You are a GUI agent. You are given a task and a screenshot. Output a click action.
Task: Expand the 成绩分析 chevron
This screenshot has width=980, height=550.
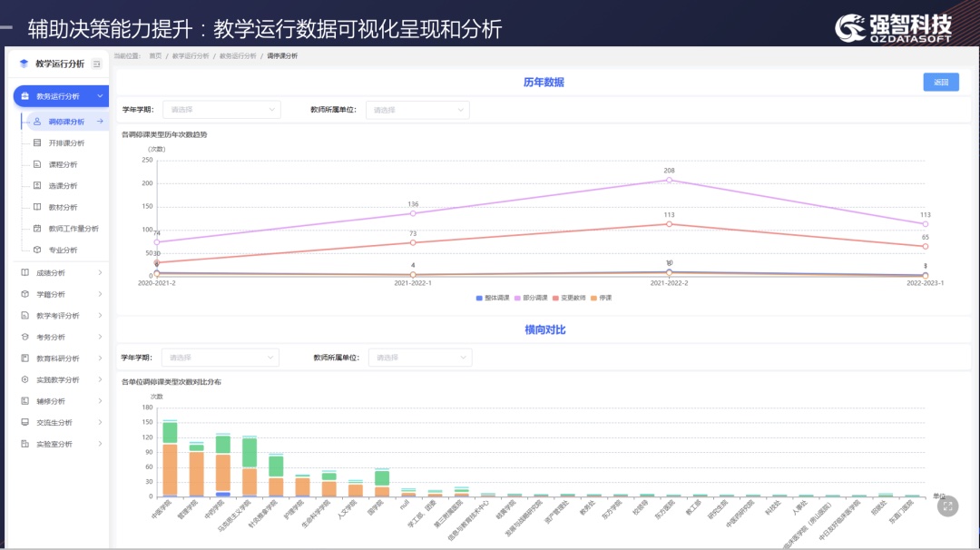(100, 272)
